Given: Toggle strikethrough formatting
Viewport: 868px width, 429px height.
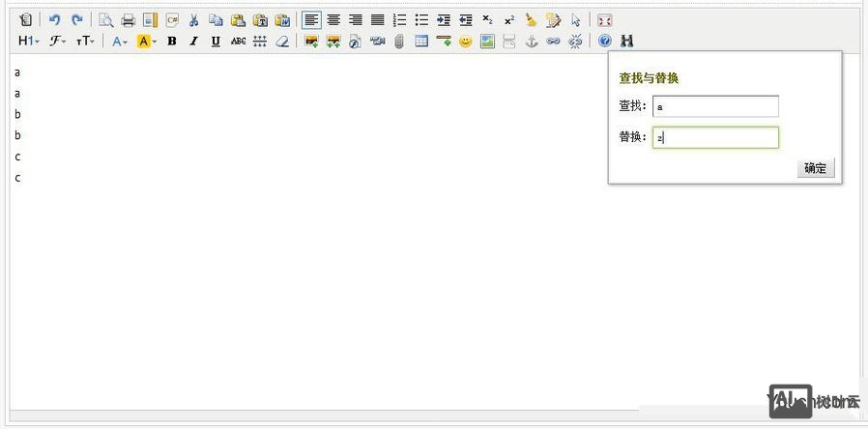Looking at the screenshot, I should point(238,41).
